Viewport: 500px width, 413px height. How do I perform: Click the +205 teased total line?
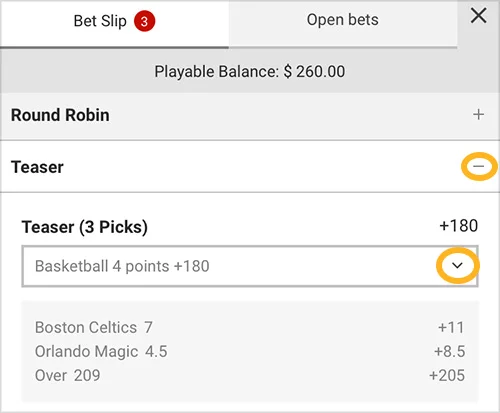447,375
